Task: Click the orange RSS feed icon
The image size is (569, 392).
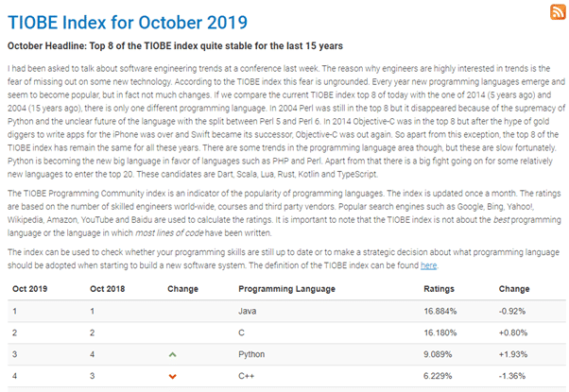Action: click(x=558, y=11)
